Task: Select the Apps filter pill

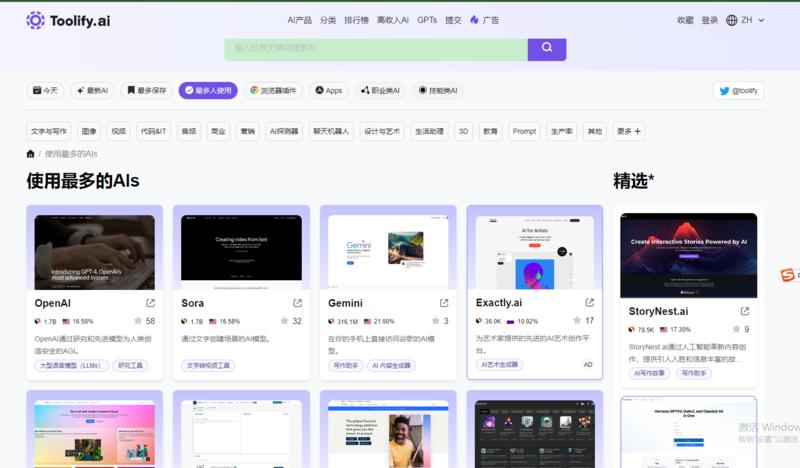Action: point(329,90)
